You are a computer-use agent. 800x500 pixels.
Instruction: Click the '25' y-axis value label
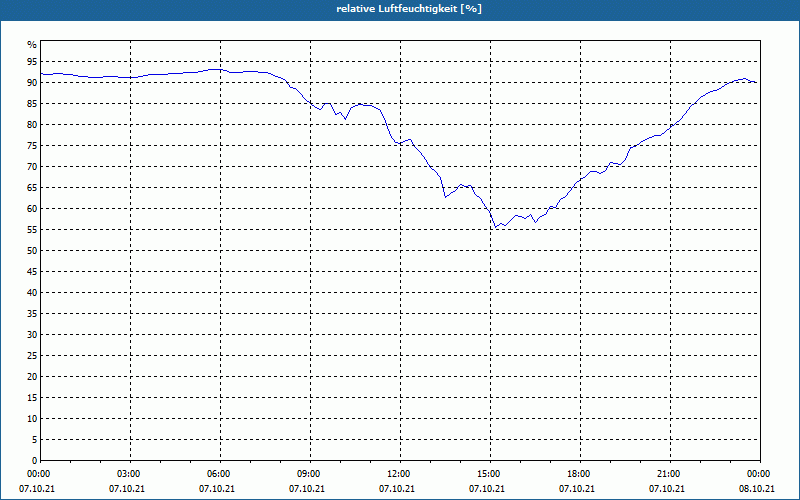(32, 356)
